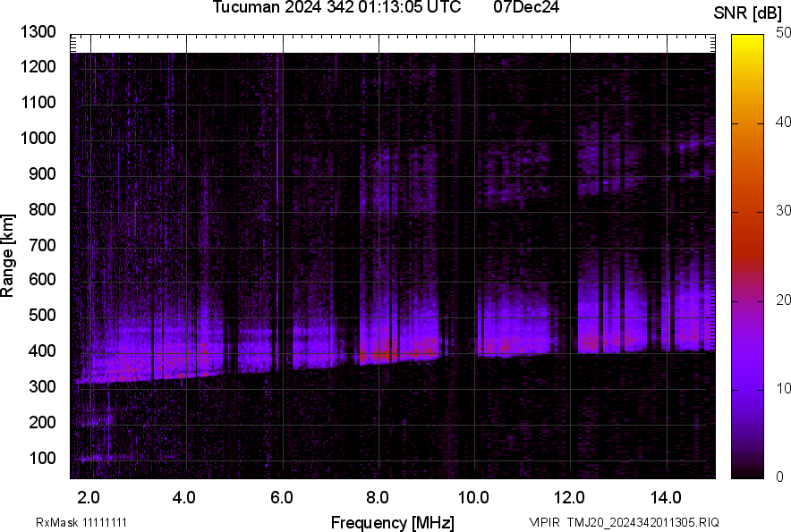Click the 20 colorbar tick value
Image resolution: width=791 pixels, height=532 pixels.
[782, 300]
